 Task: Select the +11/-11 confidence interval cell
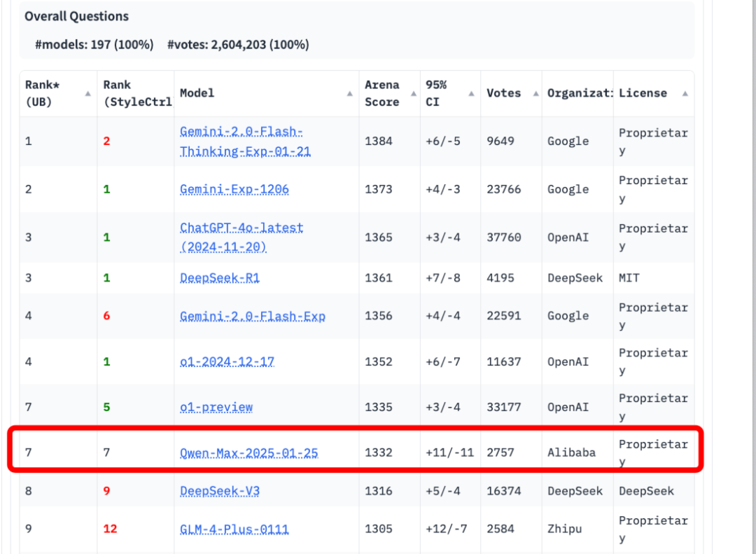coord(449,452)
